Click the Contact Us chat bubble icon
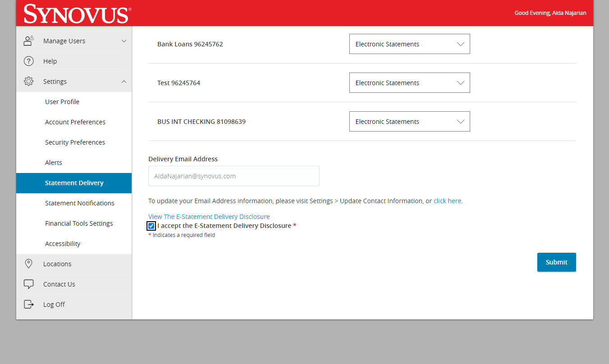This screenshot has width=609, height=364. (29, 284)
